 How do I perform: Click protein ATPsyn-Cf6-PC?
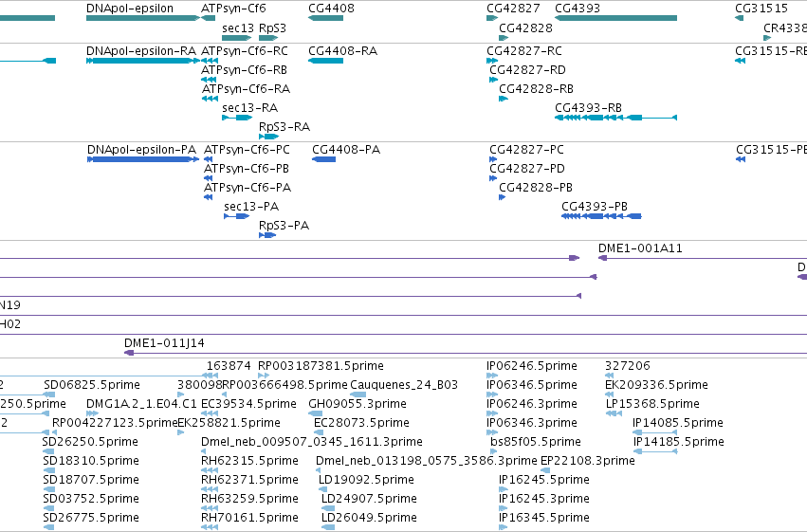coord(248,150)
